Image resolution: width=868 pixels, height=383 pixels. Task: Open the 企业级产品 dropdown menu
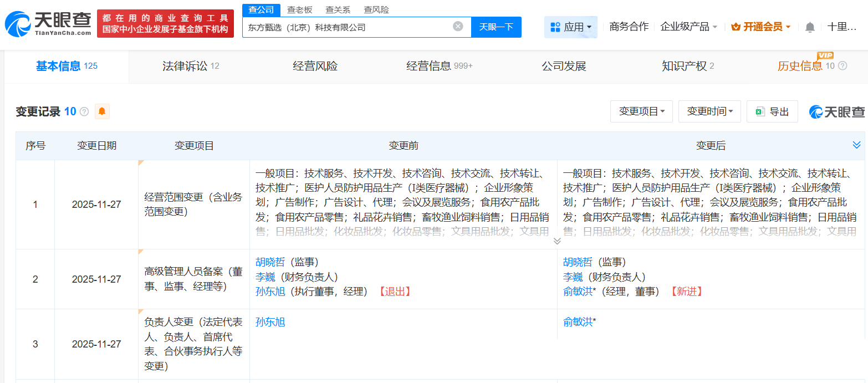tap(688, 27)
